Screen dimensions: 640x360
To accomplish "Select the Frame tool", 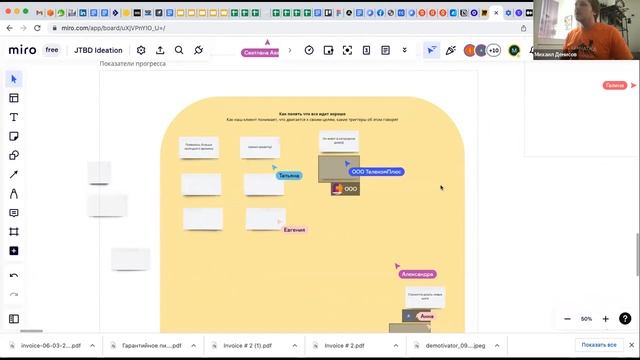I will point(14,232).
